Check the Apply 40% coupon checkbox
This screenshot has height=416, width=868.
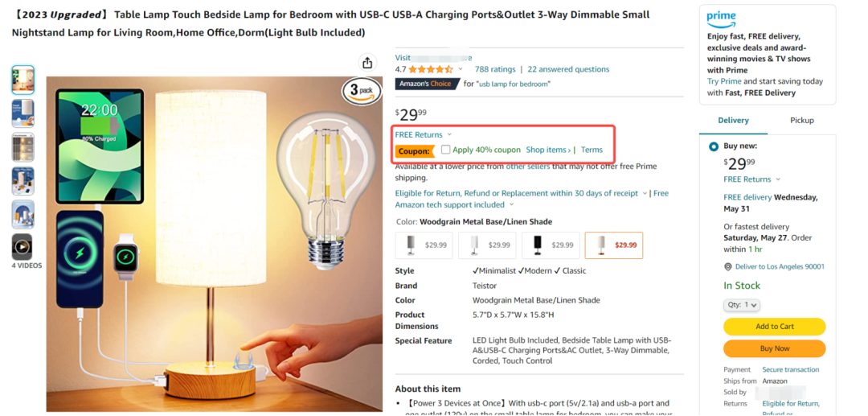click(446, 150)
